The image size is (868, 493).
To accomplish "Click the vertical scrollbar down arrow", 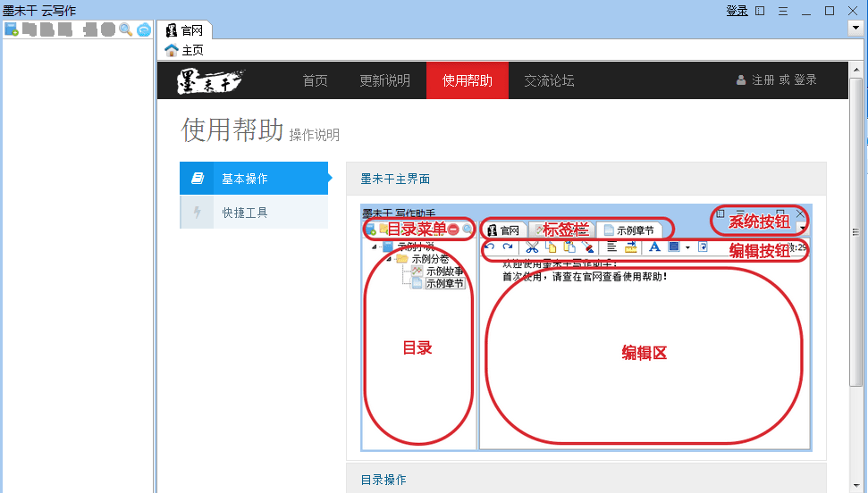I will [855, 487].
